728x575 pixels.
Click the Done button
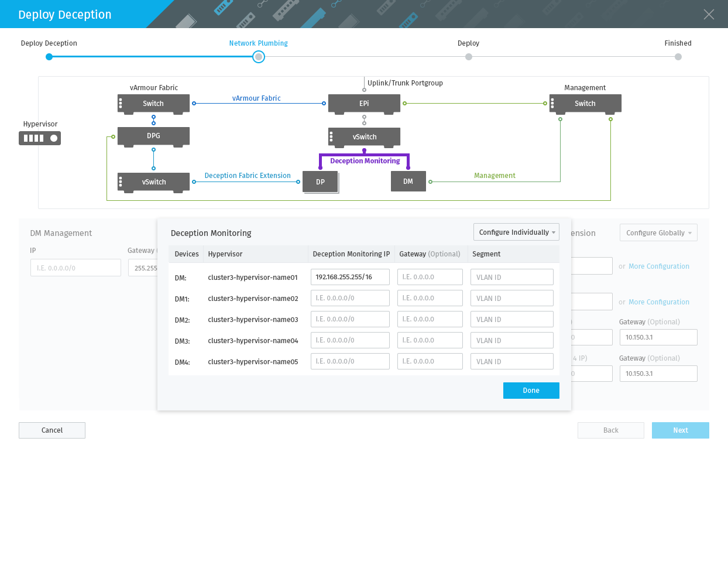[531, 391]
